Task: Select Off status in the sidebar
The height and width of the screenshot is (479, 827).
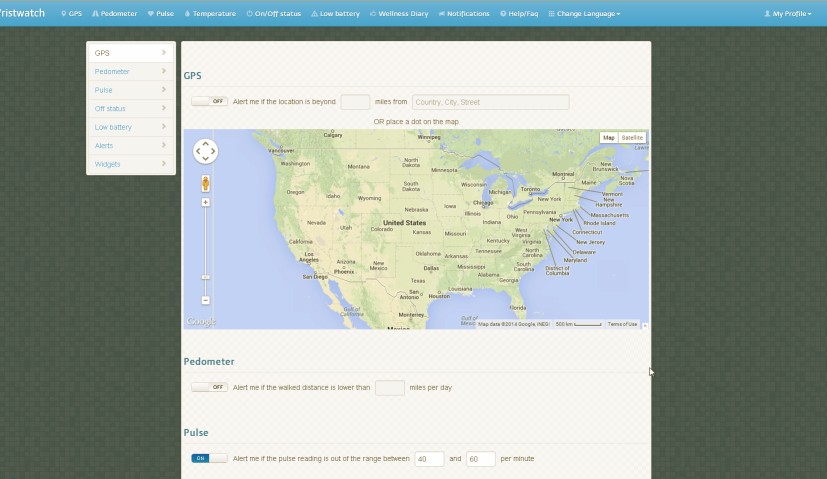Action: pyautogui.click(x=131, y=108)
